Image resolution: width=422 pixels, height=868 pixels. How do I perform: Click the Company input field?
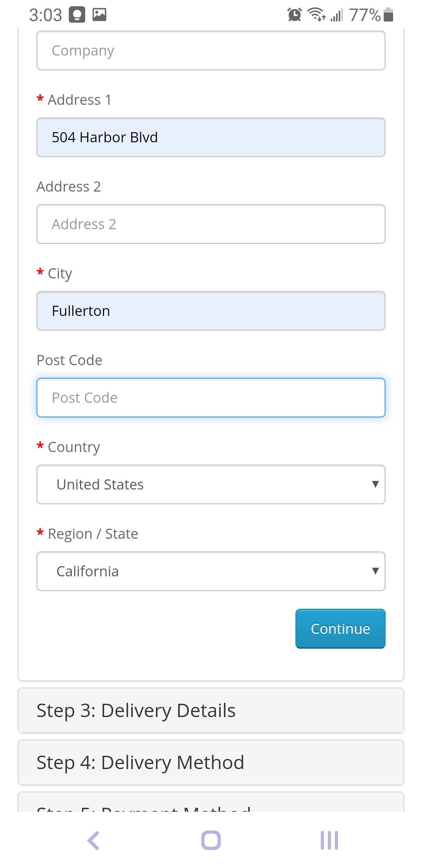coord(211,50)
